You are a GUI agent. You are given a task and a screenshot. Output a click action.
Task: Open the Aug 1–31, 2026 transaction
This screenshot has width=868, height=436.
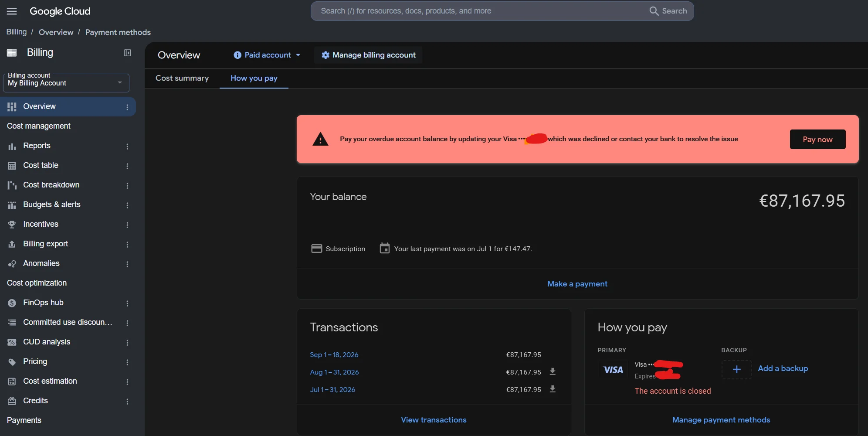coord(334,372)
